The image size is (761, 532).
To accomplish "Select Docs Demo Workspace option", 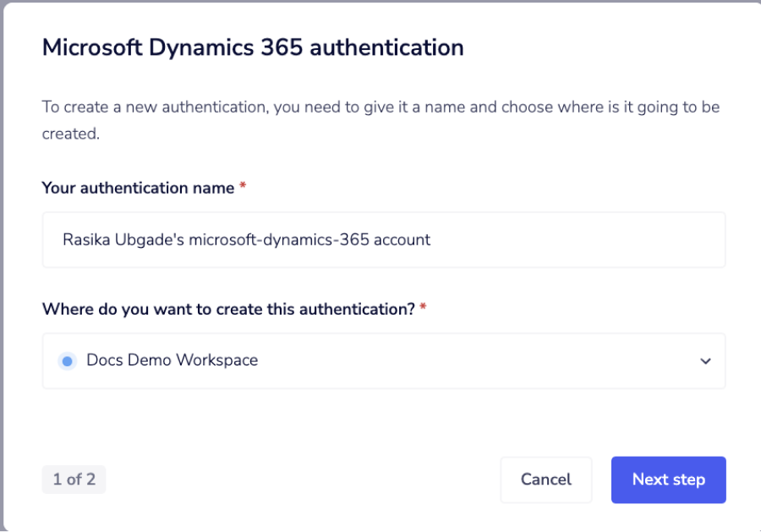I will (x=172, y=360).
